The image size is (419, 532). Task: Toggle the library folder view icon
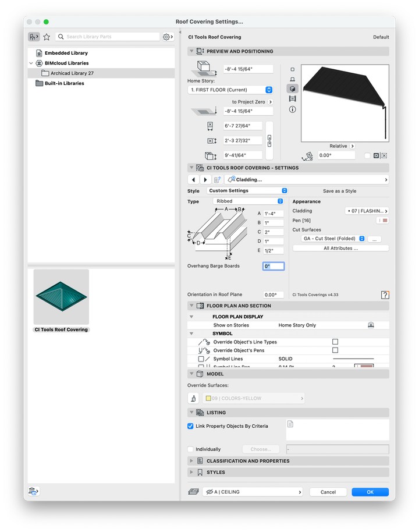(34, 37)
